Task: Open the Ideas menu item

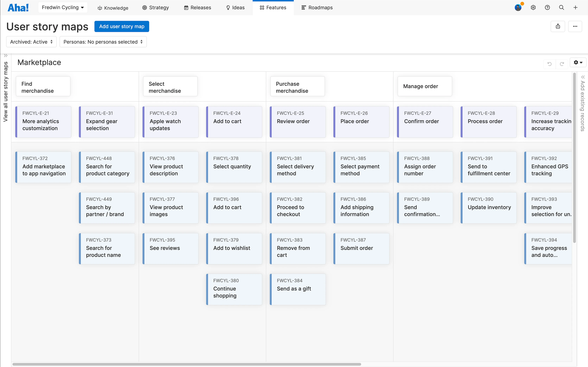Action: coord(235,8)
